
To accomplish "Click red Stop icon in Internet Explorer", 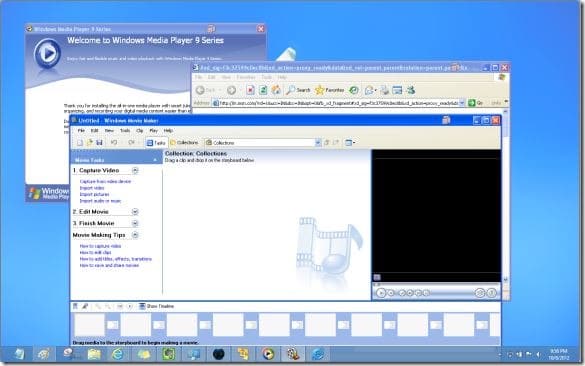I will tap(250, 90).
